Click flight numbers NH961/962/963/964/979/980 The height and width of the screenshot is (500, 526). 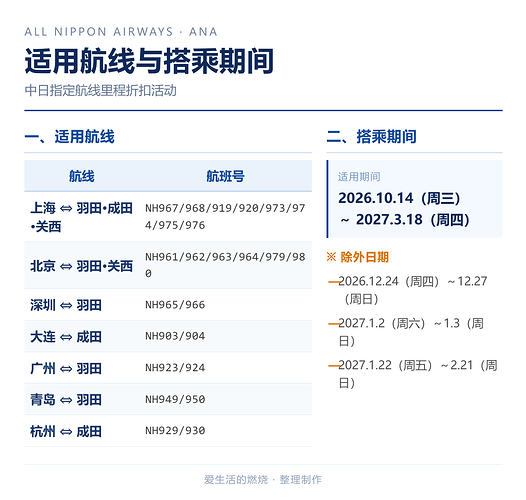225,265
